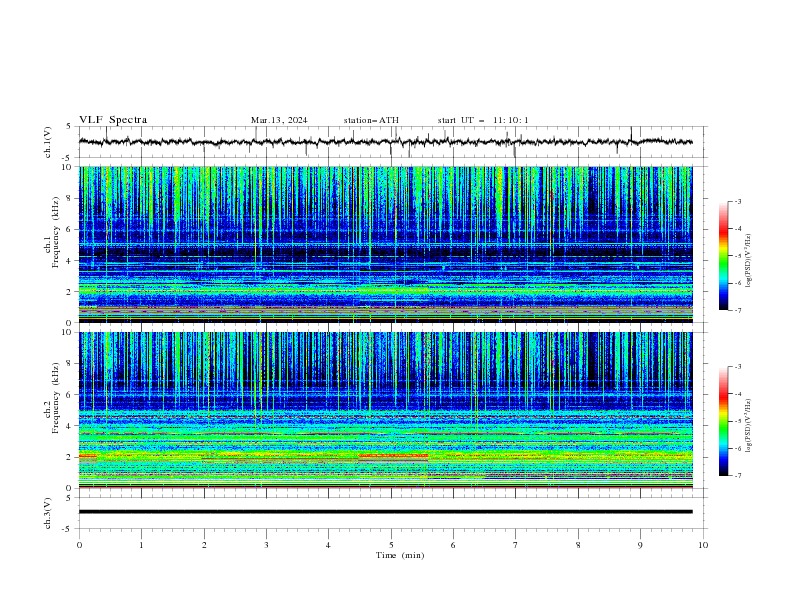
Task: Click inside the ch.2 spectrogram panel
Action: point(385,410)
